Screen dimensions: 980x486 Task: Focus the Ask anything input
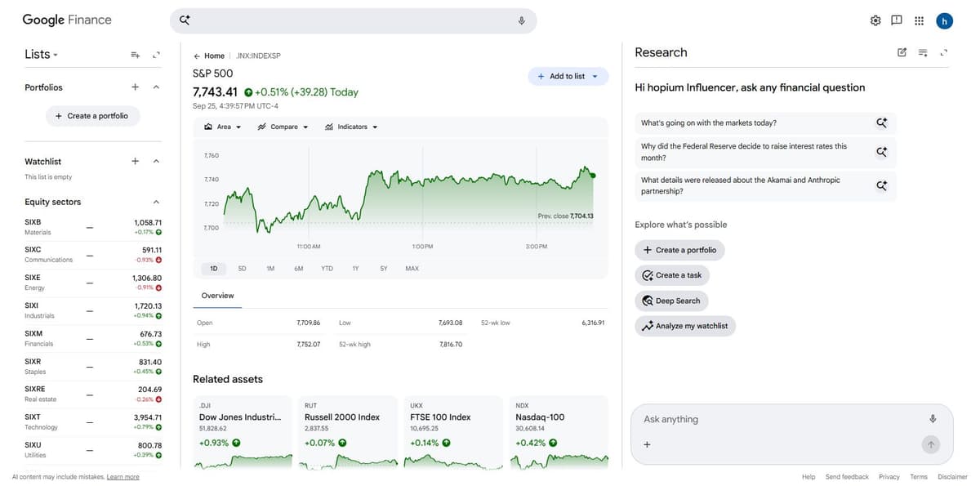coord(780,419)
